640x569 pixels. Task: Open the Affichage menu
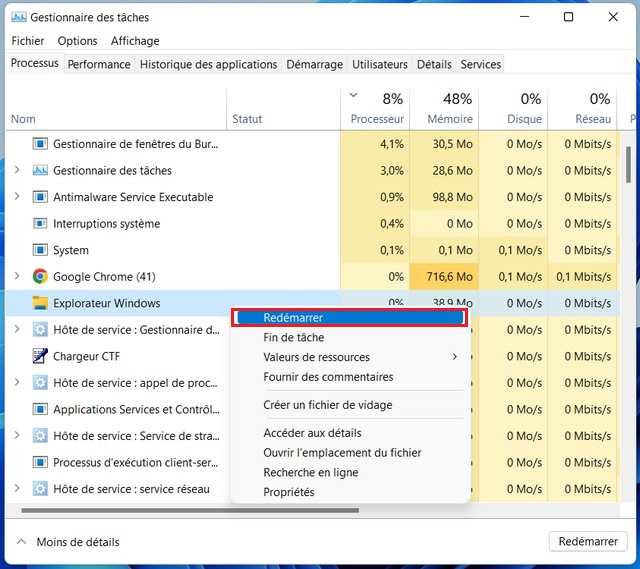[x=135, y=41]
